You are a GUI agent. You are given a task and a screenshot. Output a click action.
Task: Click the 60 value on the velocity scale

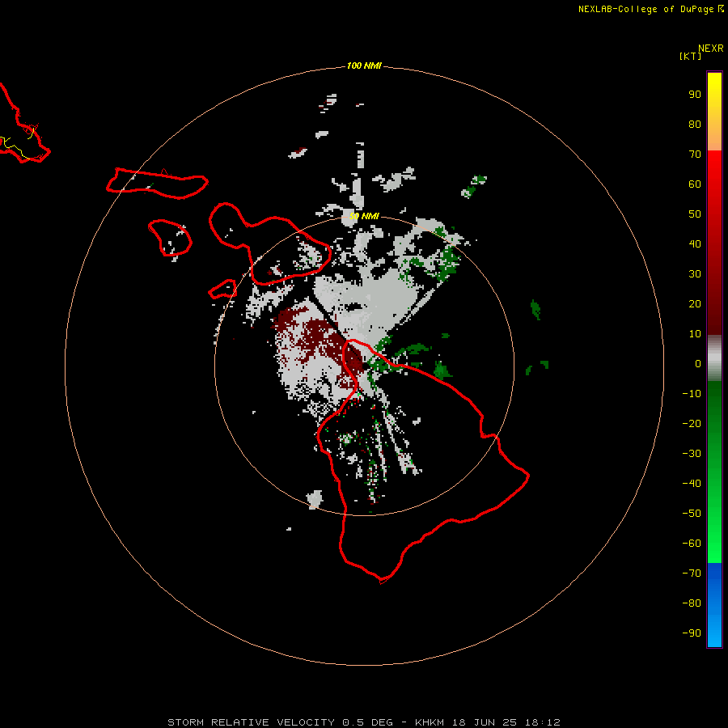point(695,184)
